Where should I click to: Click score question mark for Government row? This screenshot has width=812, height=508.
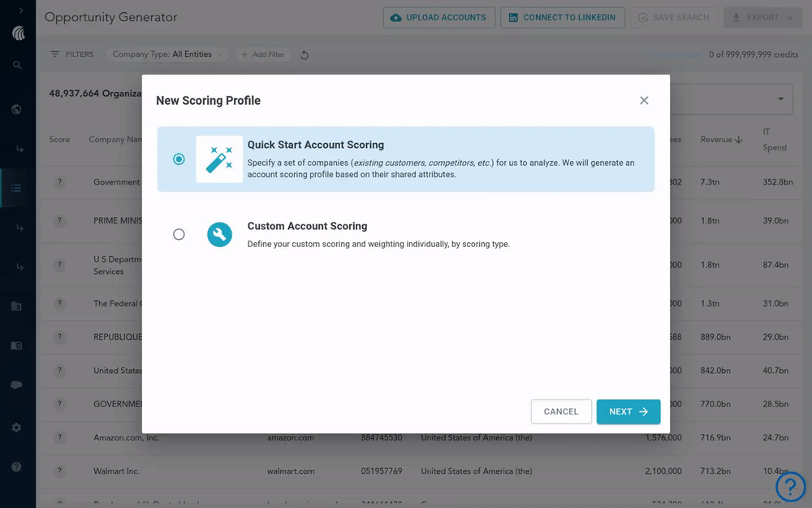pyautogui.click(x=59, y=182)
